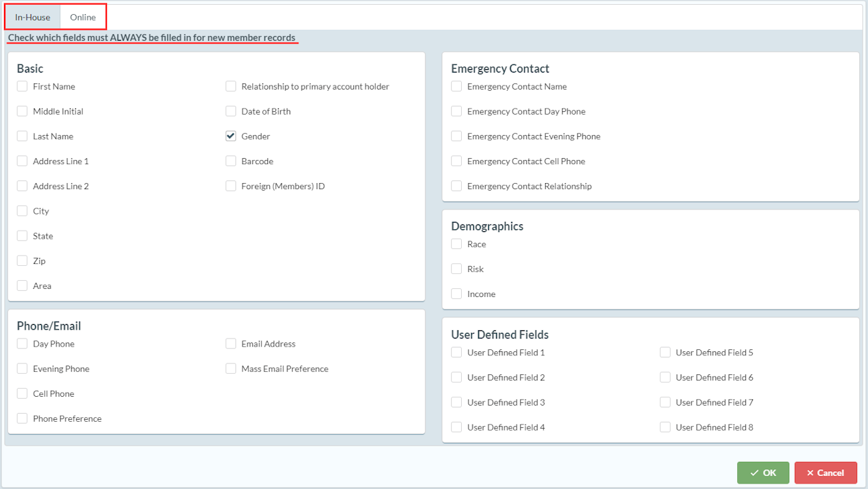Tick the Zip checkbox

22,261
